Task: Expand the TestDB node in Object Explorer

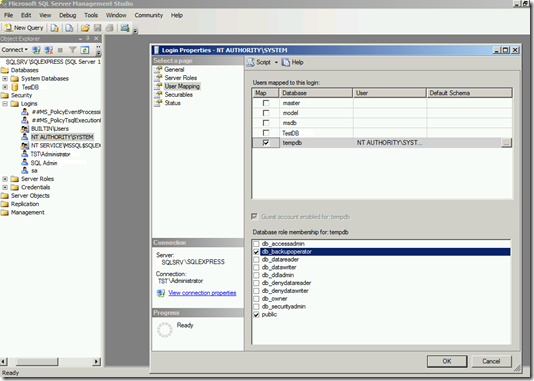Action: pyautogui.click(x=5, y=87)
